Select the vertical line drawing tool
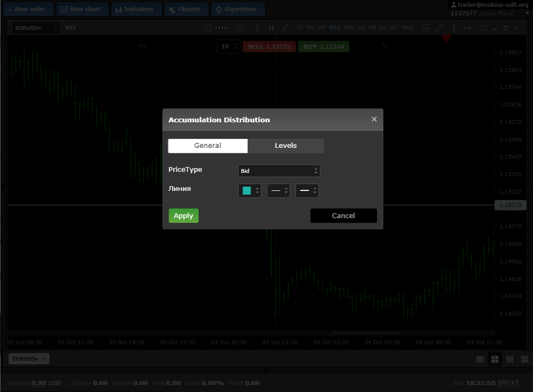 tap(454, 28)
